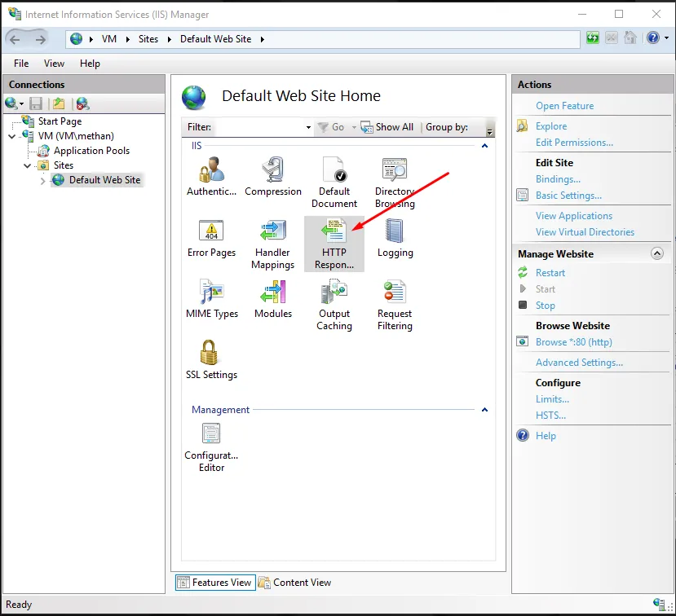The height and width of the screenshot is (616, 676).
Task: Open the Filter dropdown arrow
Action: pyautogui.click(x=308, y=128)
